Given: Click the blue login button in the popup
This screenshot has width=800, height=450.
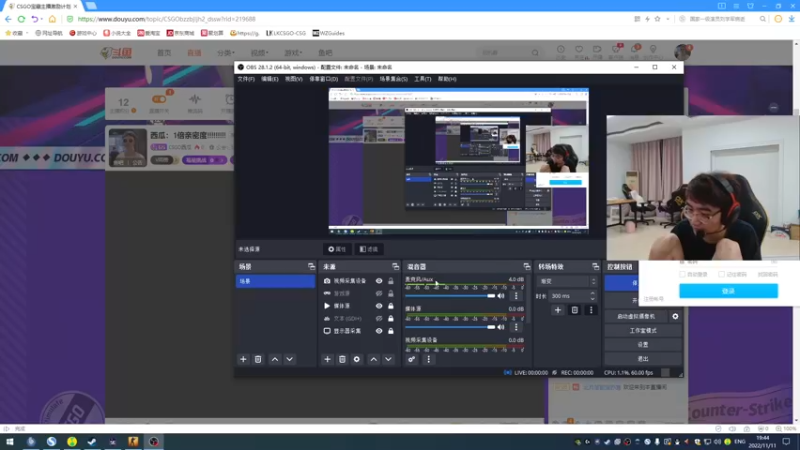Looking at the screenshot, I should coord(728,291).
